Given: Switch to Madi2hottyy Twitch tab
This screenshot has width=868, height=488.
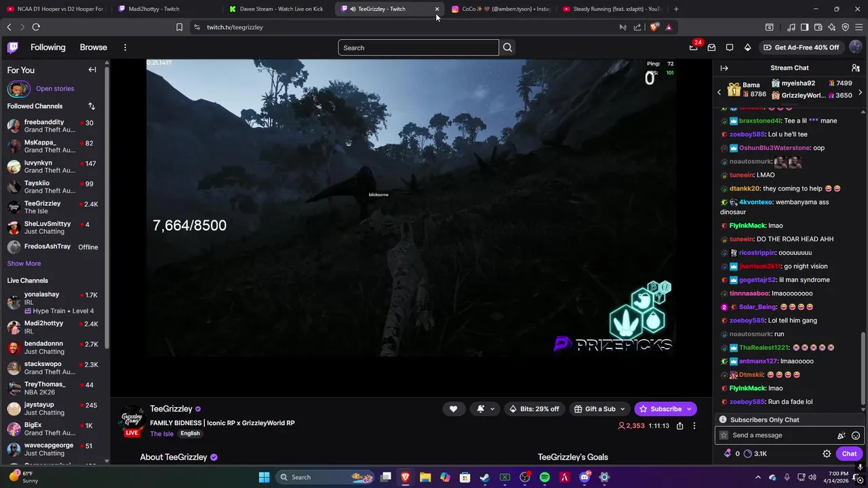Looking at the screenshot, I should tap(167, 9).
